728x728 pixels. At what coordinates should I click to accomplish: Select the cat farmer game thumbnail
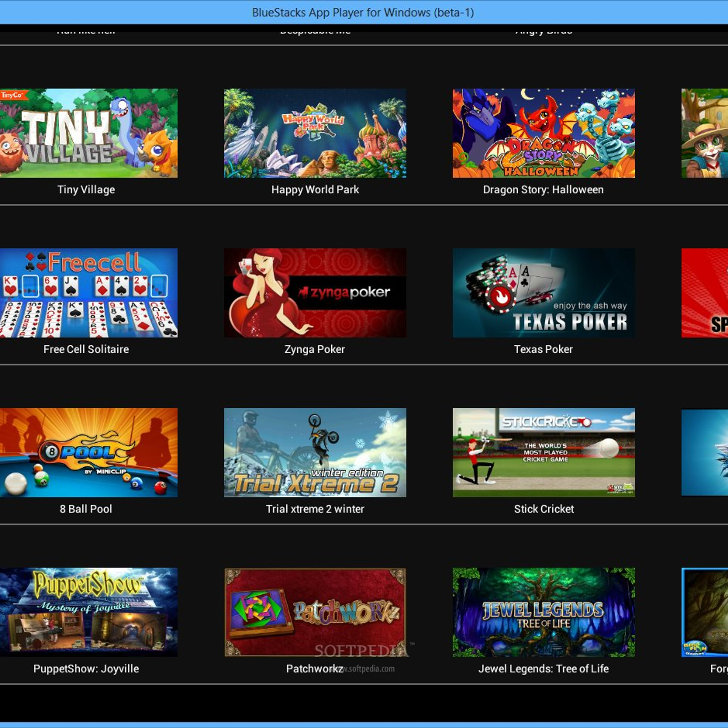pyautogui.click(x=705, y=133)
